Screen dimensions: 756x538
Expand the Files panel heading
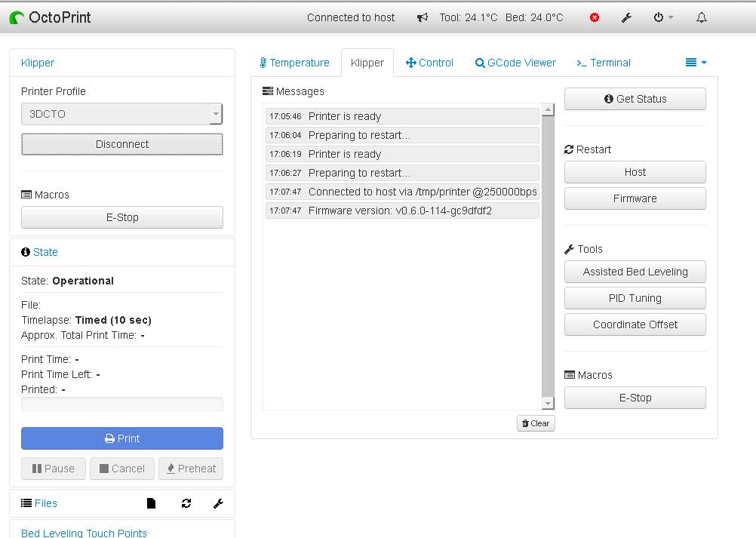46,503
